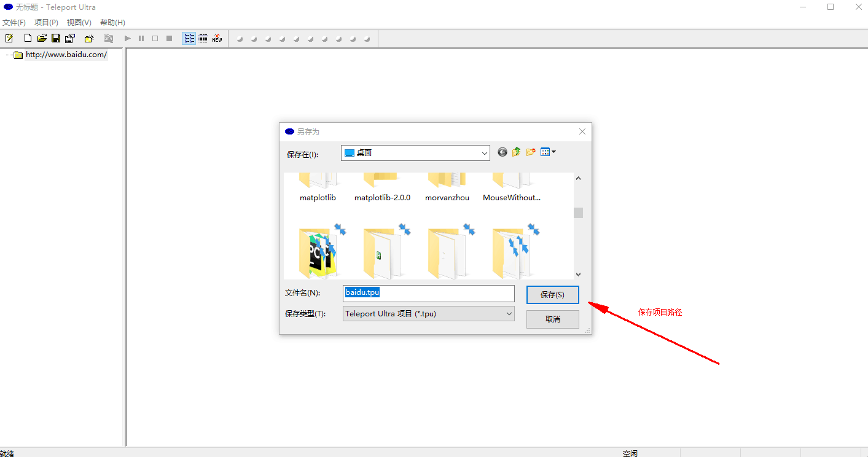The image size is (868, 457).
Task: Click the file list scrollbar thumb
Action: (579, 213)
